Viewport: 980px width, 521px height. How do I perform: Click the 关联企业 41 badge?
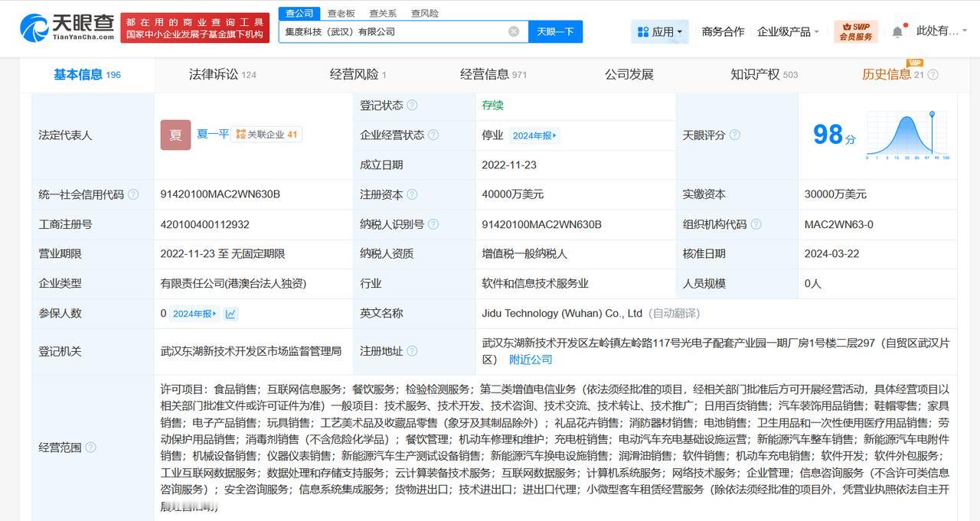point(266,134)
